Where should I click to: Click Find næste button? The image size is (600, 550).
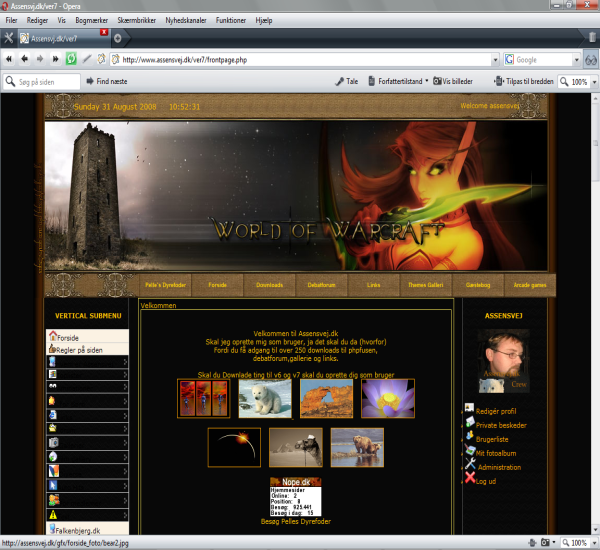click(x=107, y=81)
